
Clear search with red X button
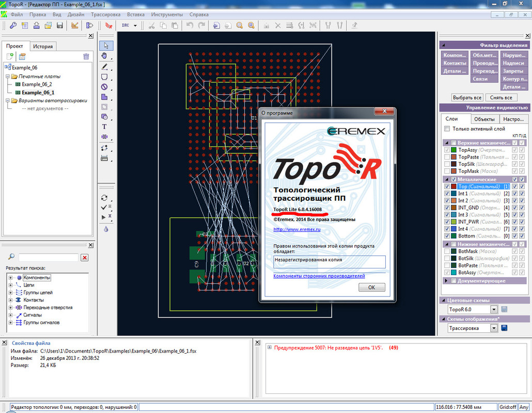[85, 258]
